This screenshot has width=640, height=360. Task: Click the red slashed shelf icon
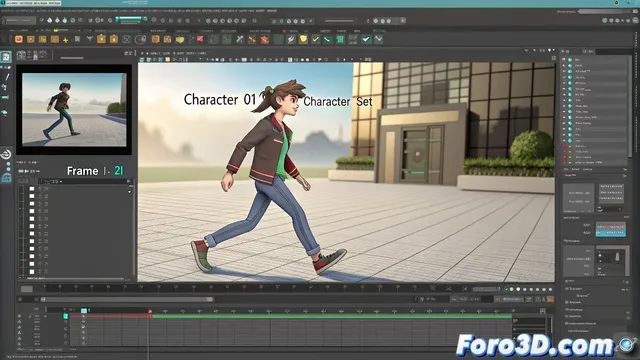point(200,39)
